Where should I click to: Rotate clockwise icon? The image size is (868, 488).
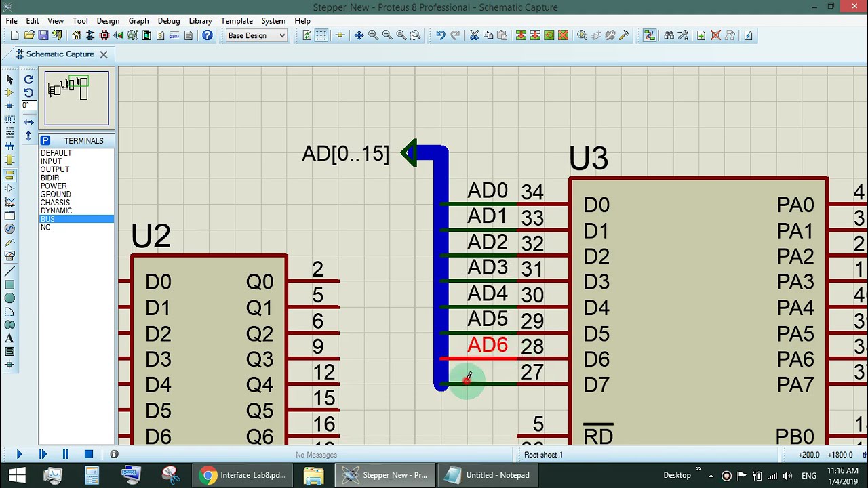28,79
